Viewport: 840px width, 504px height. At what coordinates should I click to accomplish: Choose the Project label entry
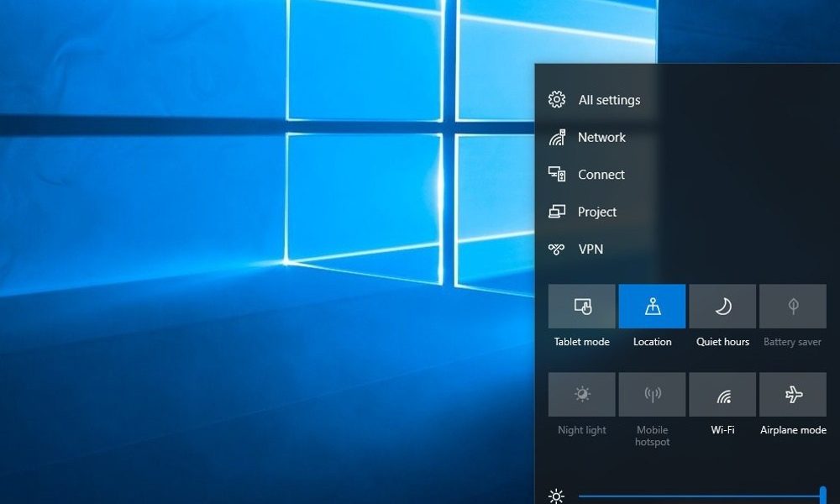pos(596,212)
